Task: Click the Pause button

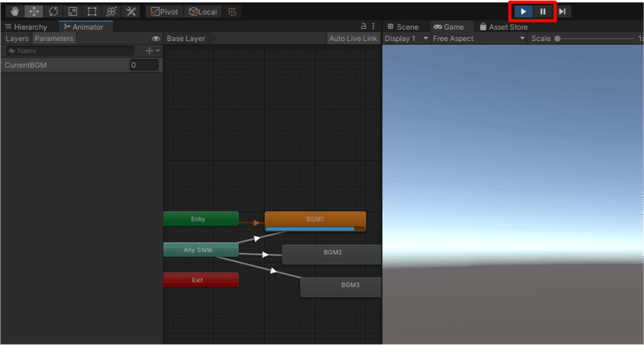Action: click(543, 11)
